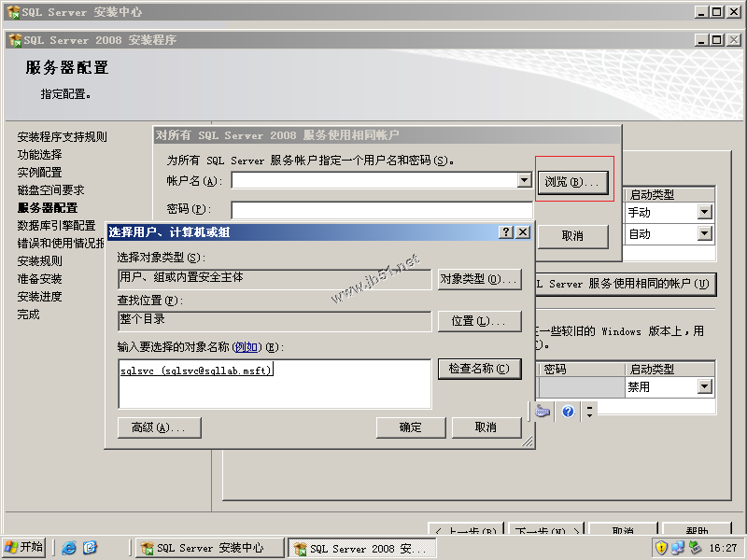Click the security shield tray icon
The height and width of the screenshot is (560, 747).
661,548
